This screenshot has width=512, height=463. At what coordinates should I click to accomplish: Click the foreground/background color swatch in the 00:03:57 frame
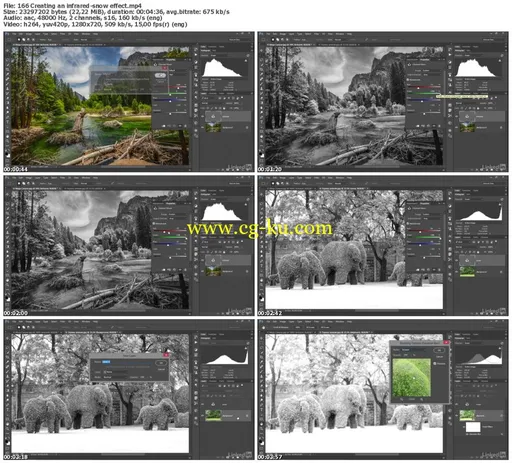pos(262,442)
